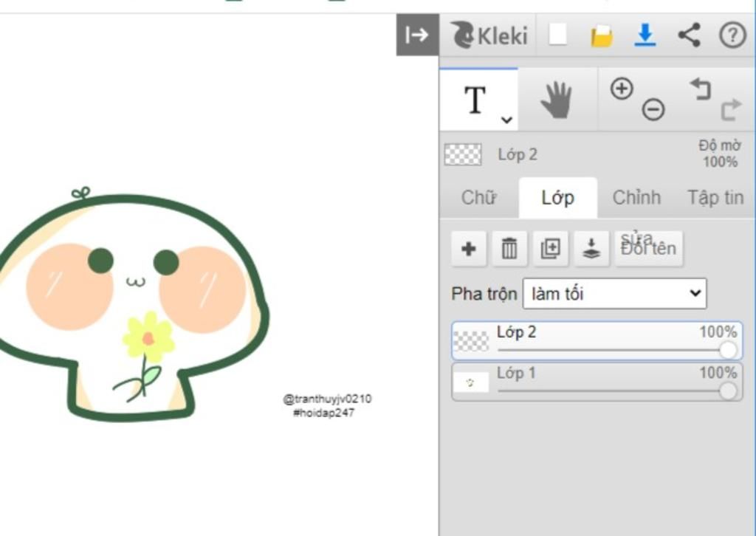This screenshot has height=536, width=756.
Task: Click the Lớp 2 opacity slider handle
Action: [x=728, y=350]
